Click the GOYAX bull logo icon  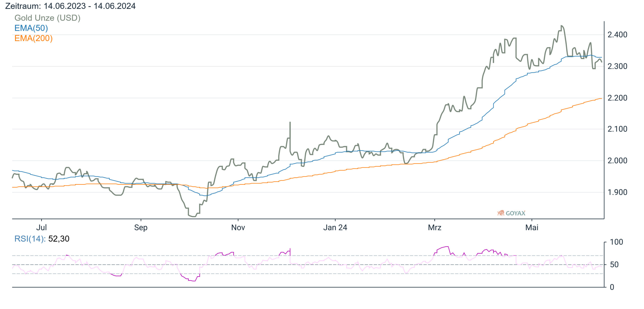[x=501, y=213]
